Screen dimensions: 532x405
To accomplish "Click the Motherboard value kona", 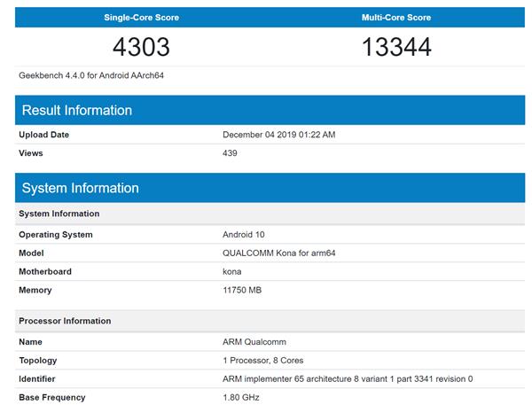I will [231, 272].
